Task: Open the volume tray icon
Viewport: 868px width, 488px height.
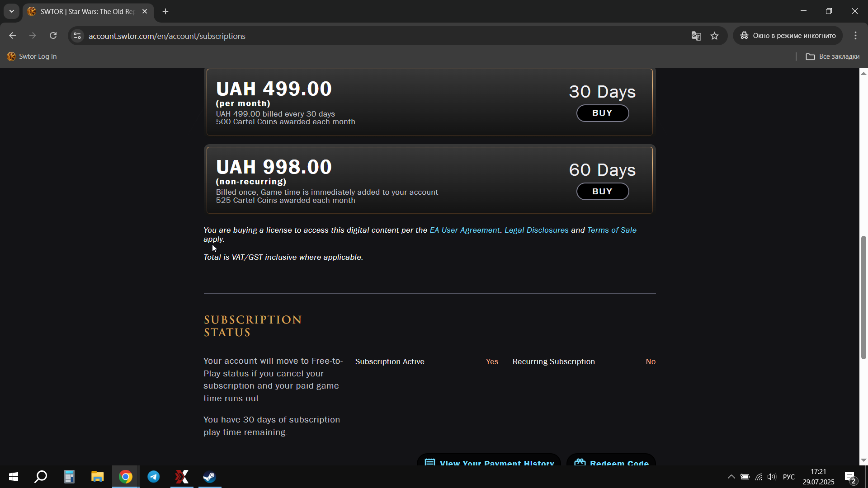Action: [x=772, y=477]
